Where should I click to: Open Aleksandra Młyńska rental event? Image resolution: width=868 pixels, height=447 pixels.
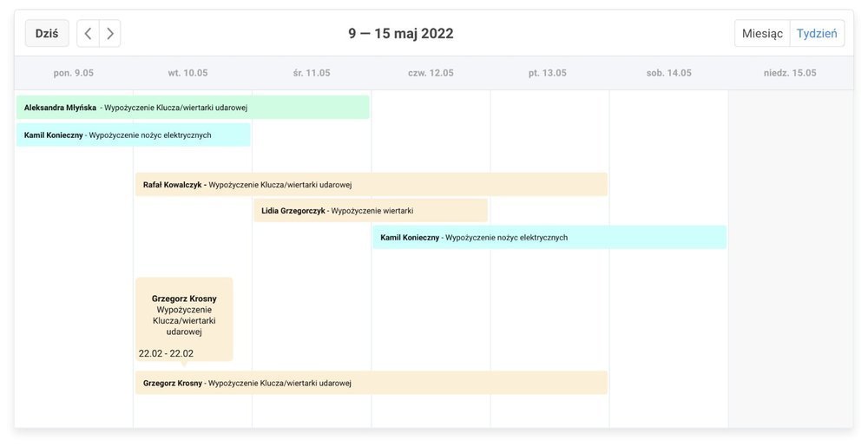[193, 108]
